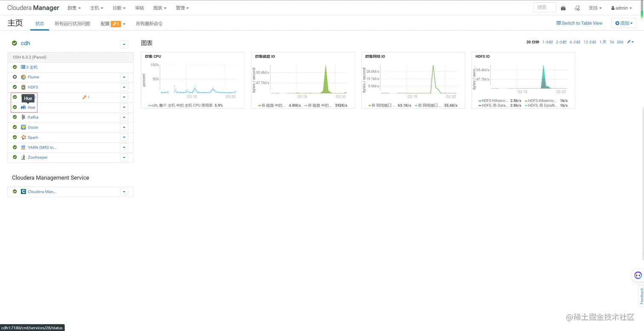Click the Cloudera Management Service icon
Viewport: 644px width, 331px height.
coord(23,192)
